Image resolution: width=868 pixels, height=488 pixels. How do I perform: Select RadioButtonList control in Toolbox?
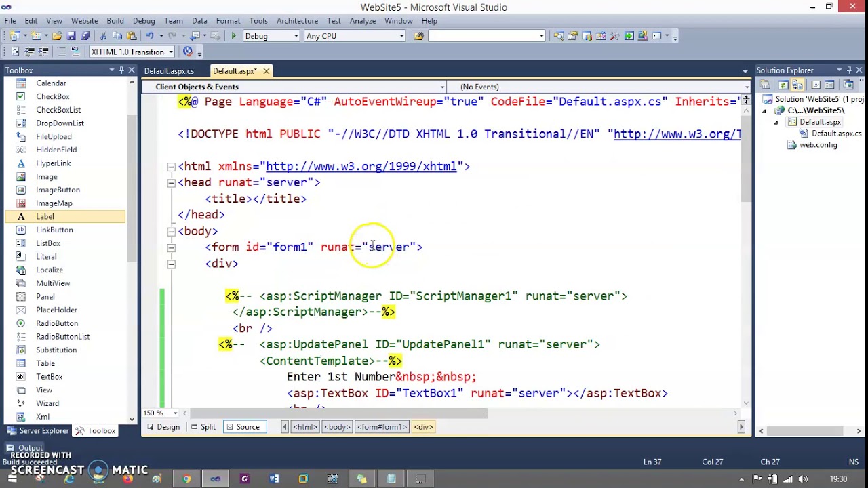tap(63, 337)
